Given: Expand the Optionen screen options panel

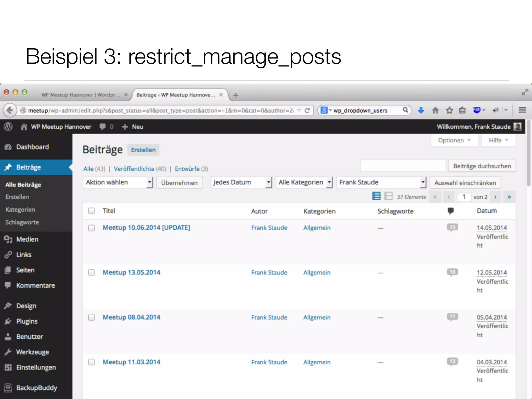Looking at the screenshot, I should (454, 141).
